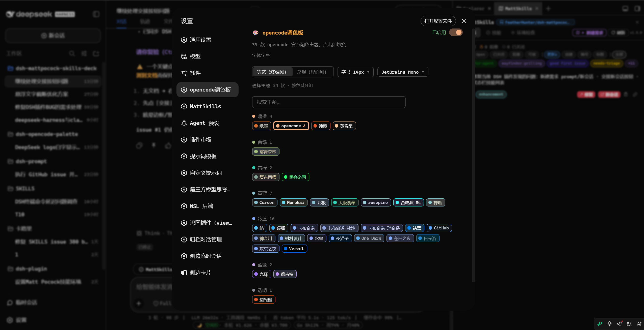This screenshot has width=644, height=330.
Task: Open 插件市场 settings section
Action: 207,140
